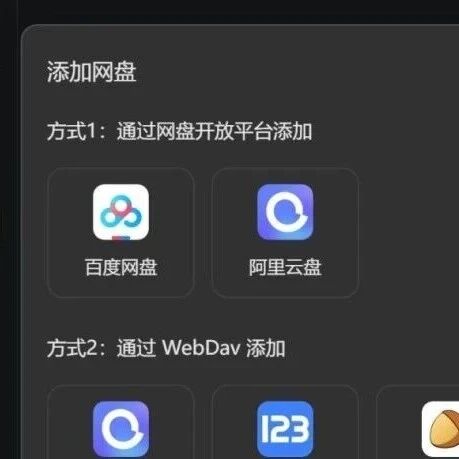
Task: Click the WebDav word in second heading
Action: pyautogui.click(x=201, y=348)
